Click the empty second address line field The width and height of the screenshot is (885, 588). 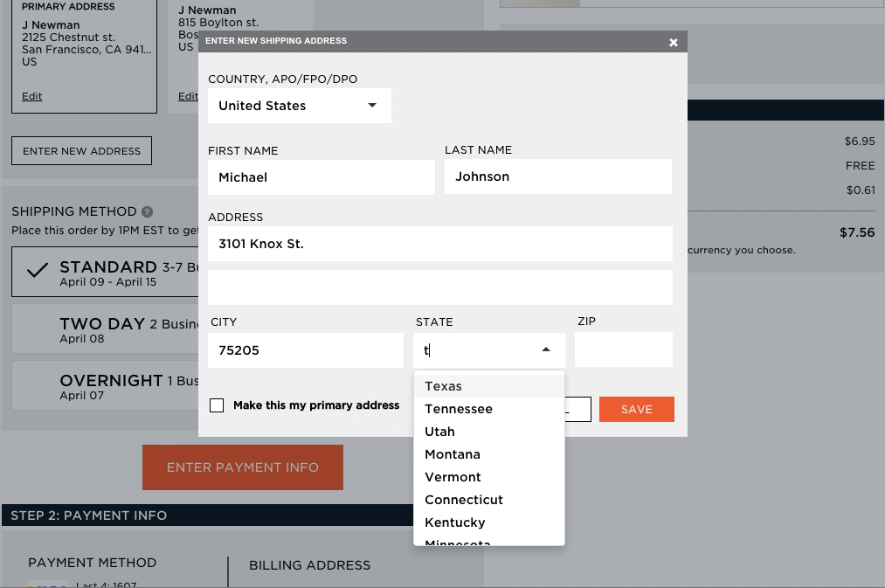[439, 287]
